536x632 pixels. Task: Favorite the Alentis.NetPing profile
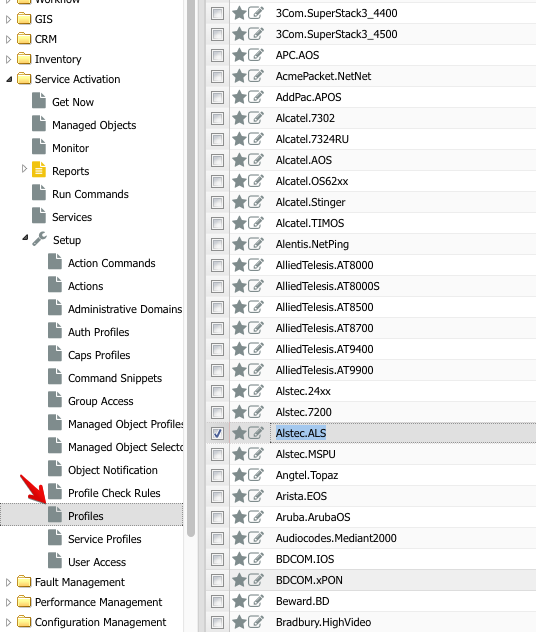coord(239,244)
